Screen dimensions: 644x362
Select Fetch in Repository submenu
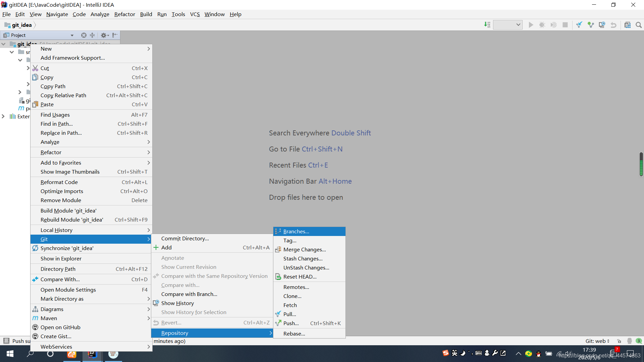[x=309, y=305]
